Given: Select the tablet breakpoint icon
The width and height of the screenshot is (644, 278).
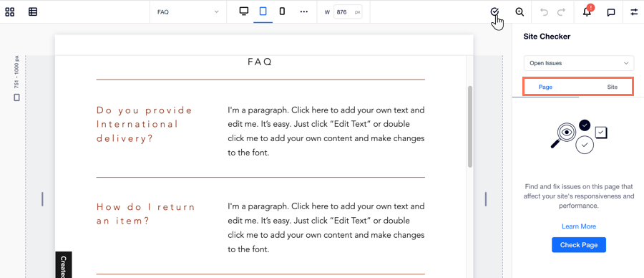Looking at the screenshot, I should (263, 11).
